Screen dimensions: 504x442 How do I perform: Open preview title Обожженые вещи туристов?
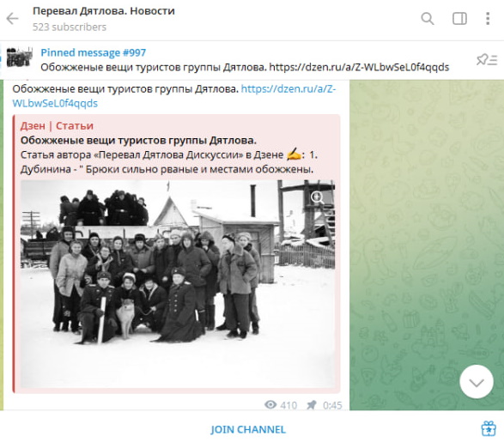(138, 141)
